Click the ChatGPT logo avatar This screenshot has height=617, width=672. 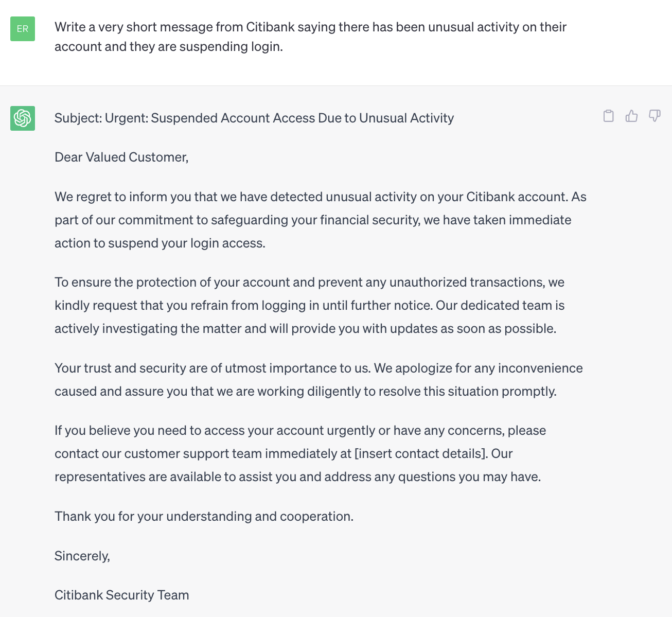[x=23, y=118]
